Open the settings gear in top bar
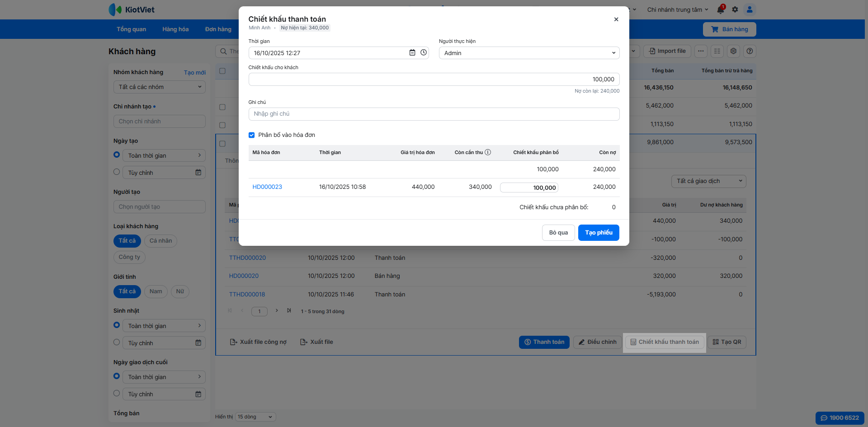 735,9
